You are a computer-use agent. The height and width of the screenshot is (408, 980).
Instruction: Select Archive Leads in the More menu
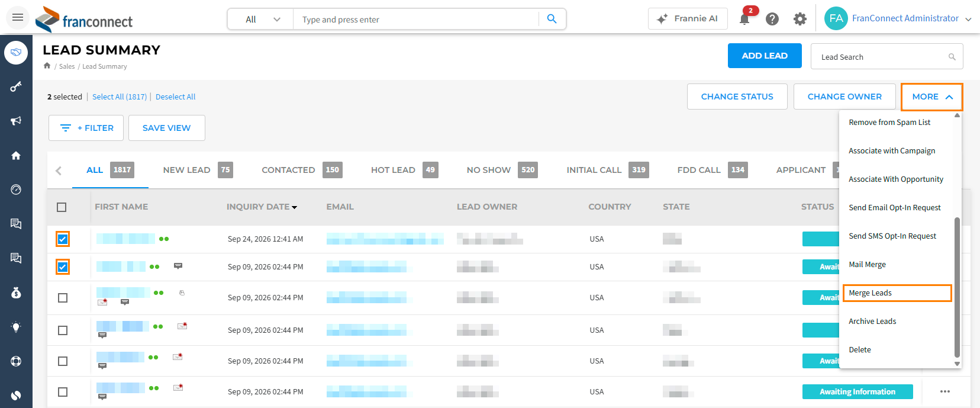tap(872, 322)
